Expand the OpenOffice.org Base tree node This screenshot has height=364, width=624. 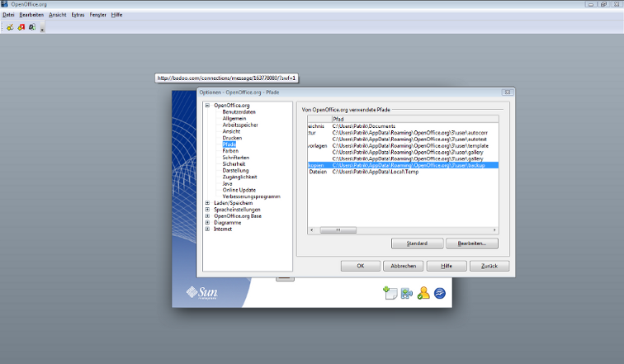[x=207, y=216]
